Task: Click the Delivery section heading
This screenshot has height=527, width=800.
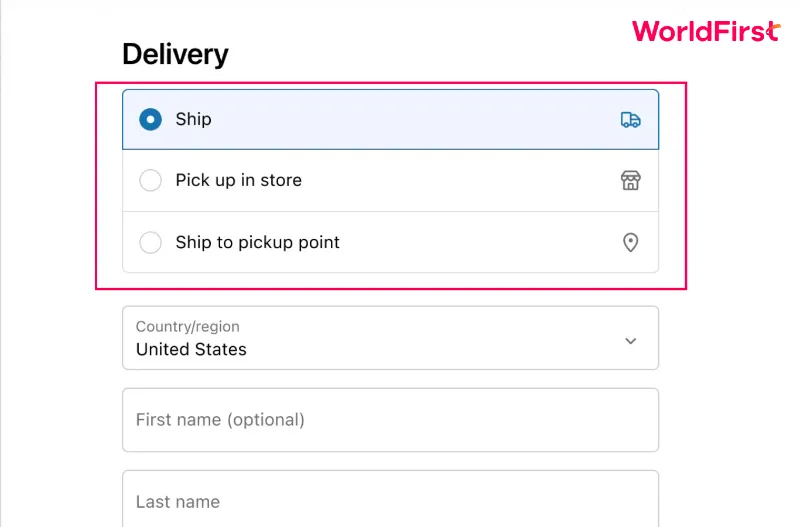Action: (175, 54)
